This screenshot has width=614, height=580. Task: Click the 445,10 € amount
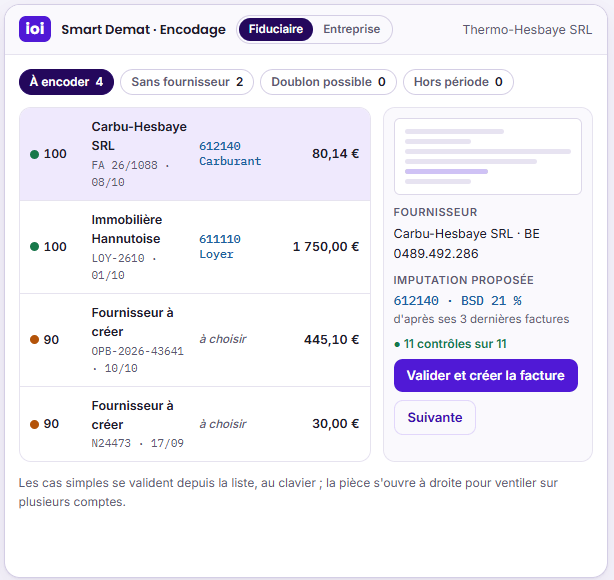[x=331, y=340]
